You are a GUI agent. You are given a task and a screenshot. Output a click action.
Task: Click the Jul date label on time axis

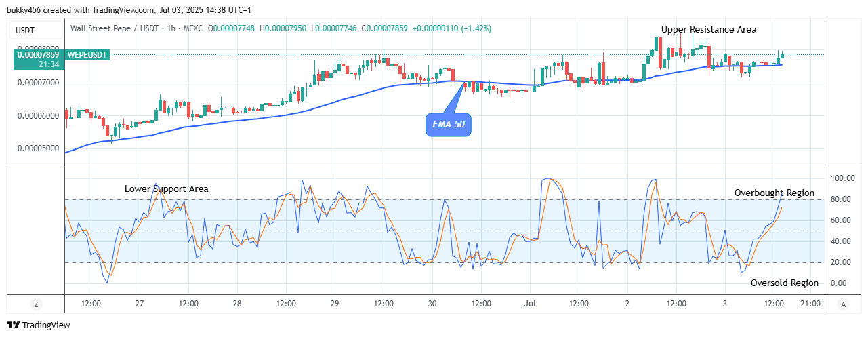pyautogui.click(x=529, y=304)
